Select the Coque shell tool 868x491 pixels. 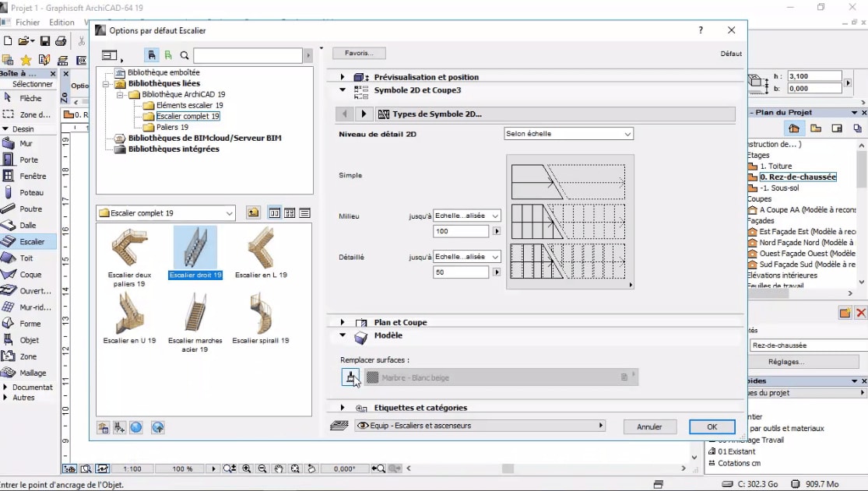30,275
